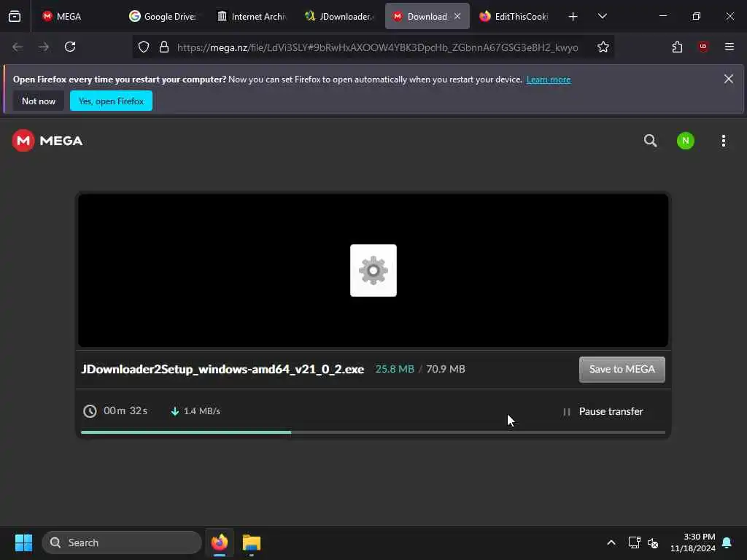
Task: Open Firefox from the taskbar
Action: pyautogui.click(x=220, y=542)
